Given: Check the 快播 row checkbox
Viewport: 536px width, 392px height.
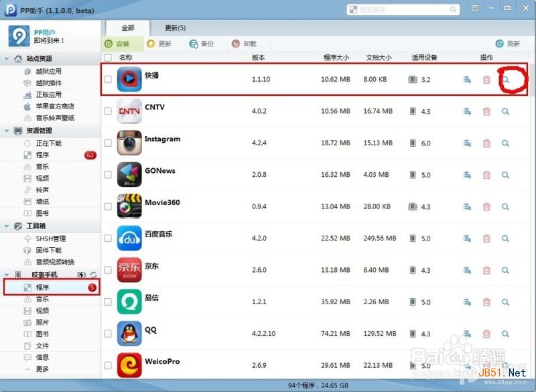Looking at the screenshot, I should [x=108, y=79].
